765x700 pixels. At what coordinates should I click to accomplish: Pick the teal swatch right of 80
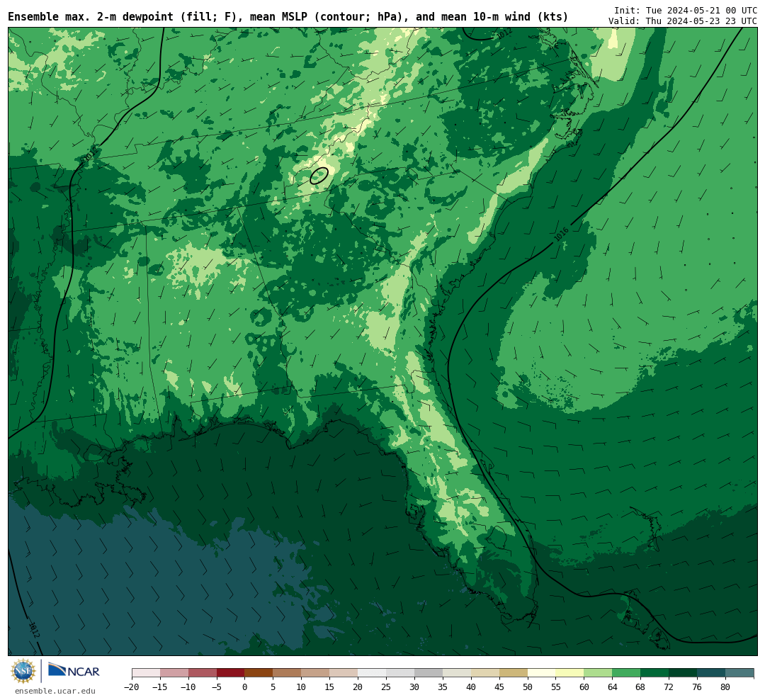[x=740, y=673]
